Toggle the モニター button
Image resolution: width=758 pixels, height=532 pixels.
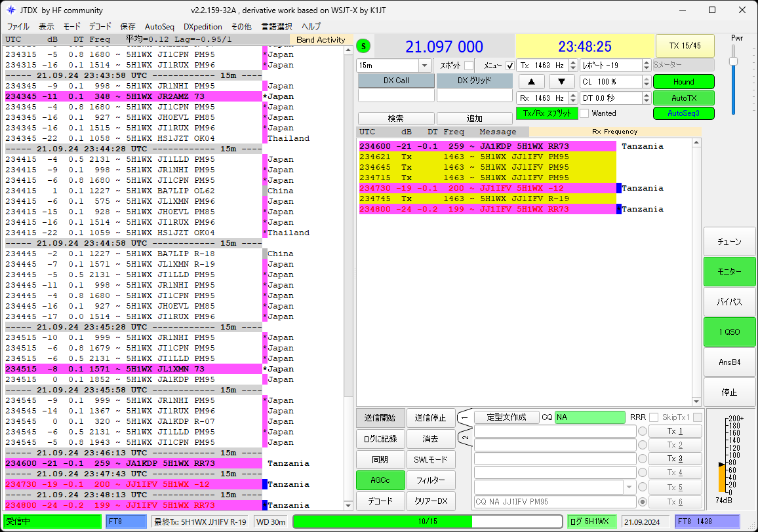tap(730, 271)
